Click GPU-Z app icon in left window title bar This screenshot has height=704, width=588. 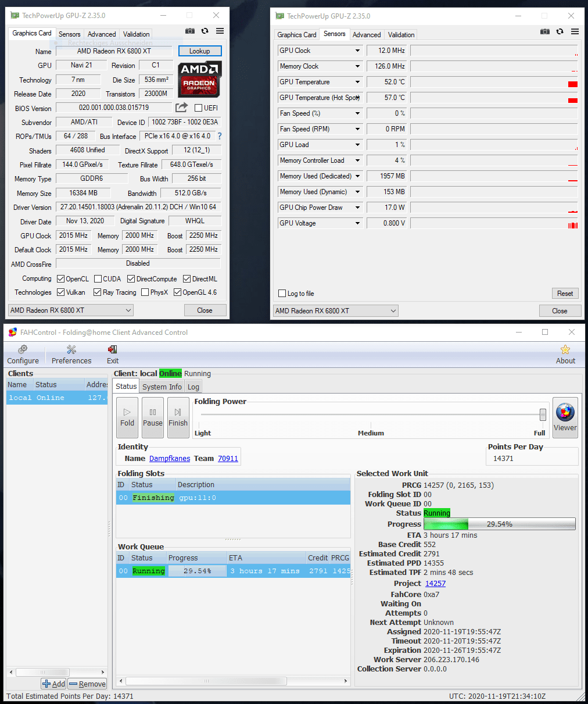pos(15,16)
